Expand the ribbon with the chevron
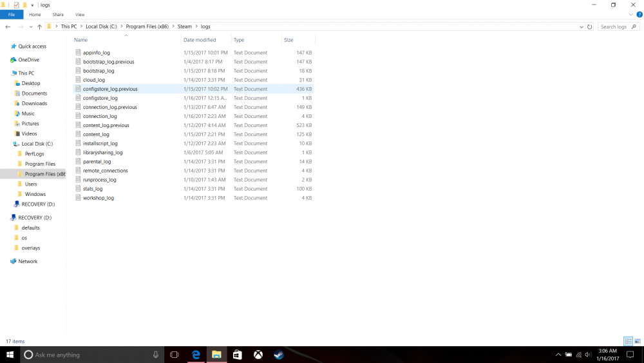Viewport: 644px width, 363px height. (631, 14)
